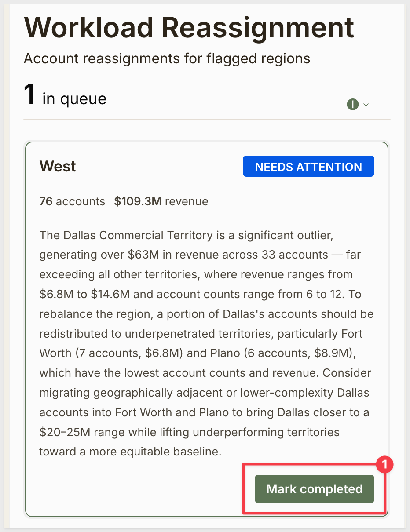The image size is (410, 532).
Task: Click the 76 accounts figure
Action: [72, 201]
